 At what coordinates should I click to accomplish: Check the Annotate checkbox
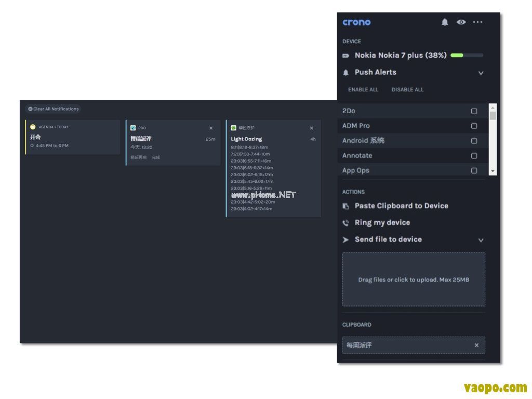(474, 156)
